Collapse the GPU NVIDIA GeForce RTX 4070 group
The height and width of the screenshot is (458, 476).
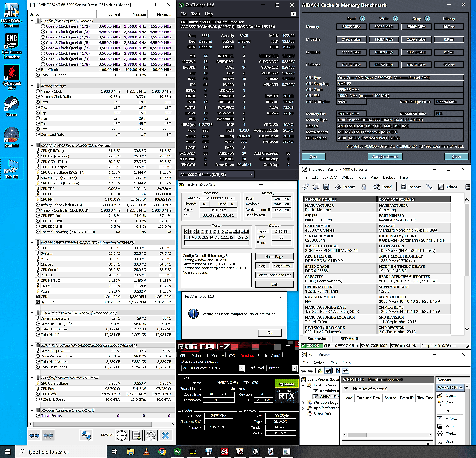(32, 378)
